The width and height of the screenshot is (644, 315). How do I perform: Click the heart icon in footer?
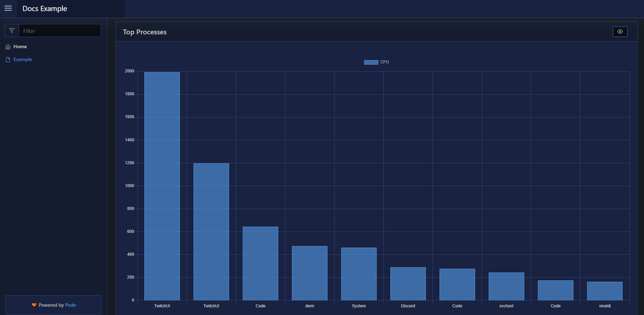[34, 305]
